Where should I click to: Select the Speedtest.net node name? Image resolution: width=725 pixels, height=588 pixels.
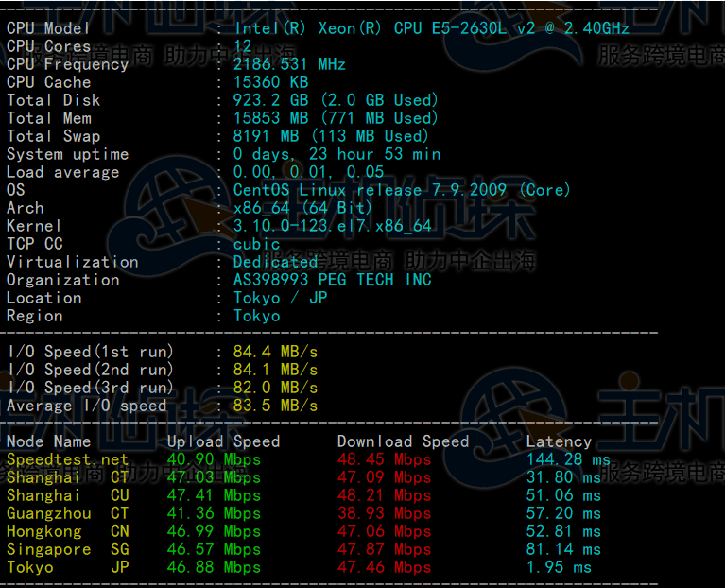tap(67, 460)
